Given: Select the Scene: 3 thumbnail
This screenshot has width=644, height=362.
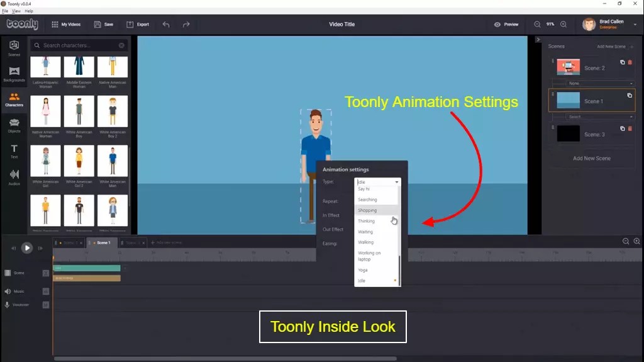Looking at the screenshot, I should click(x=569, y=133).
